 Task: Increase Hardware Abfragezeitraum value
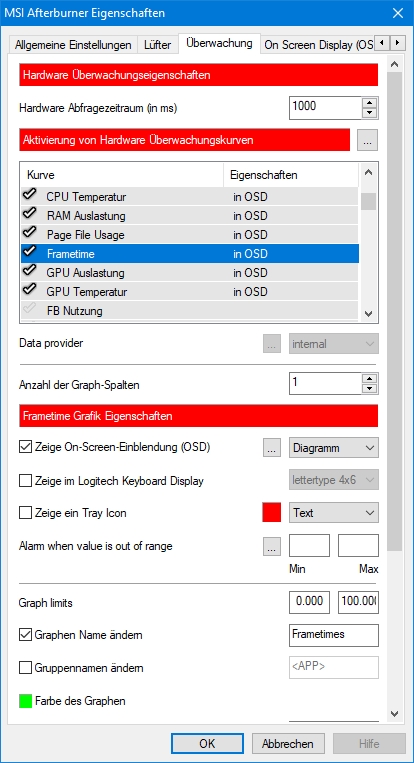[370, 102]
